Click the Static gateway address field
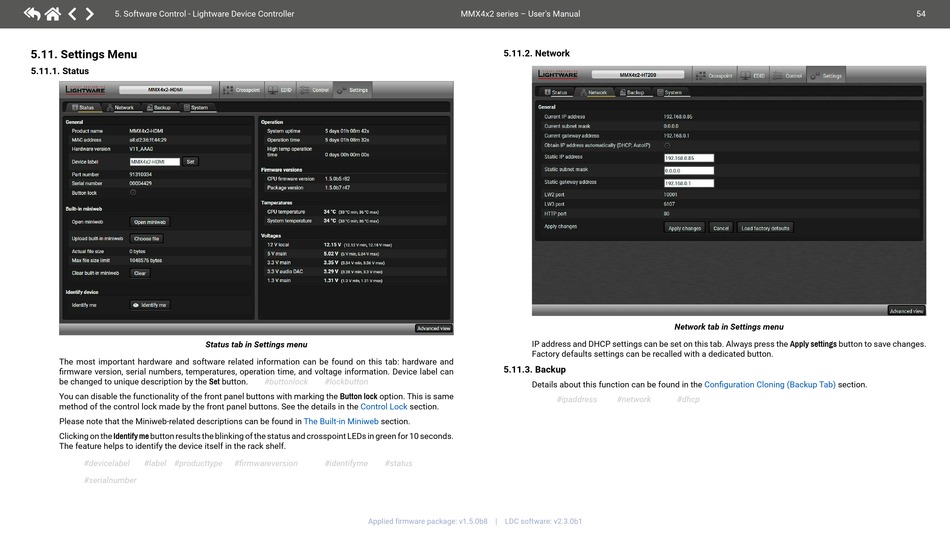 click(689, 183)
